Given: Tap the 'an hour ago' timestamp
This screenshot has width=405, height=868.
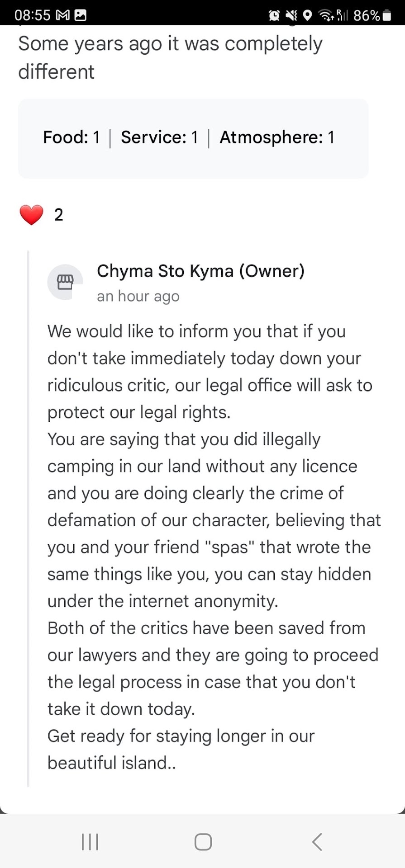Looking at the screenshot, I should pos(138,296).
